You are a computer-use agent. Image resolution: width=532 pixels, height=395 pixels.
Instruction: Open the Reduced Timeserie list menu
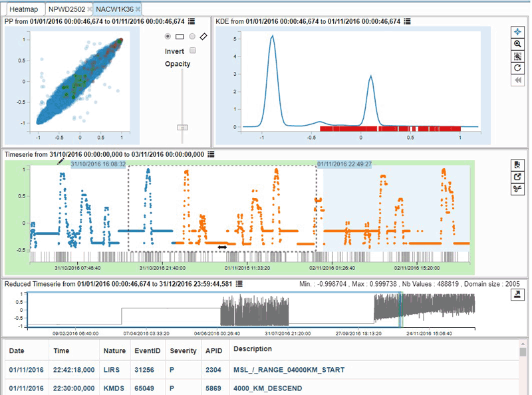click(239, 284)
